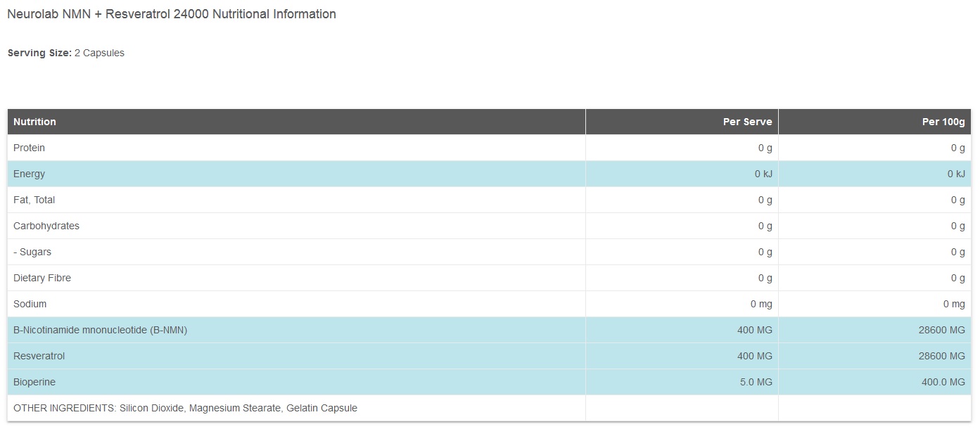Select the 'Energy' row label
This screenshot has height=429, width=980.
point(29,174)
